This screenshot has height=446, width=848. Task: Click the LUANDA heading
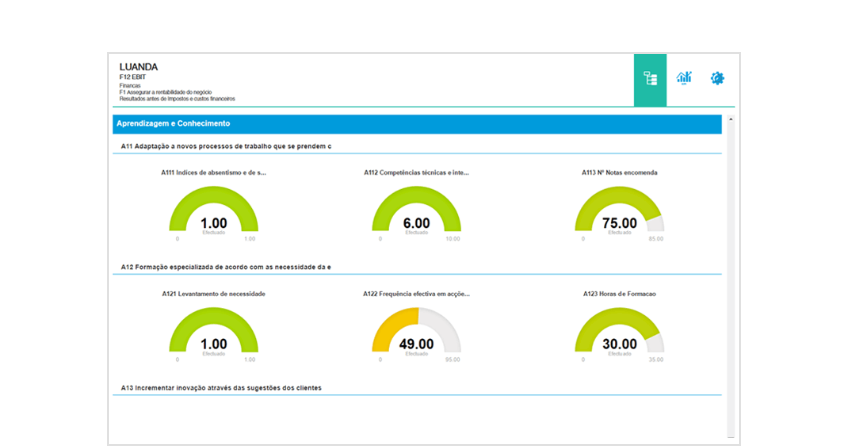pos(138,67)
